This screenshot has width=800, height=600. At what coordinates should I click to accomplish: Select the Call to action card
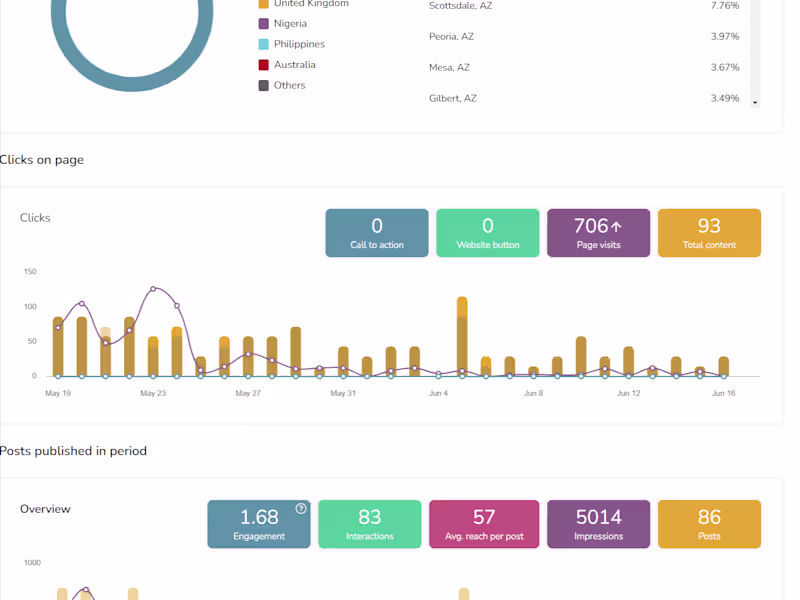377,233
